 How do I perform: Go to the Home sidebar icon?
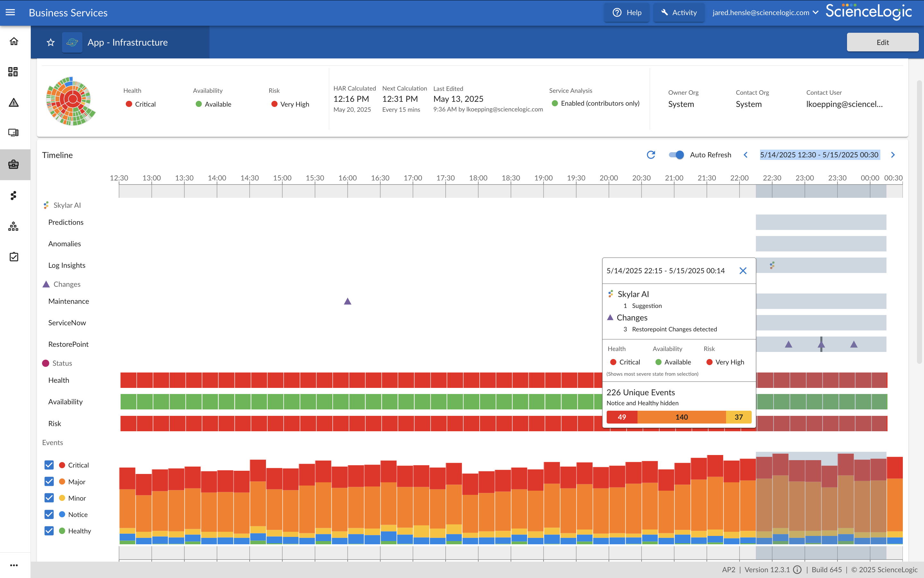point(14,41)
